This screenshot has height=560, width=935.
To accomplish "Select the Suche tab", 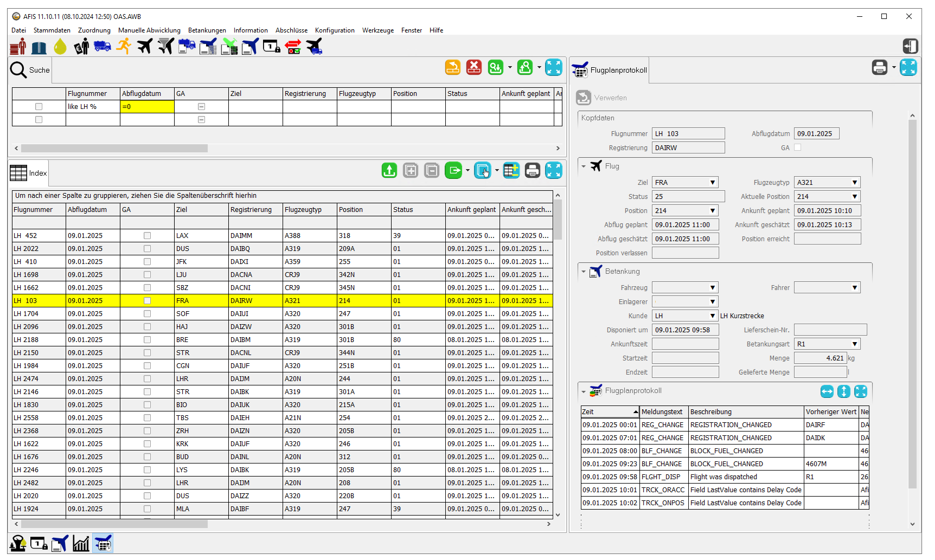I will point(30,70).
